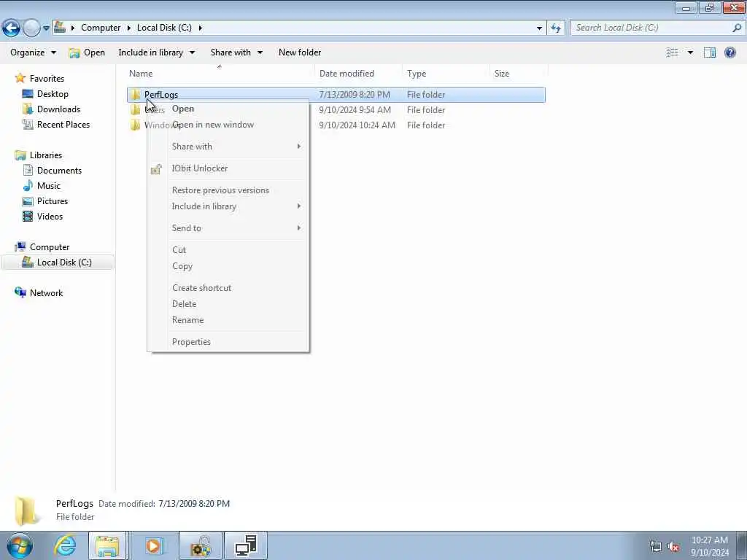Toggle the preview pane button
This screenshot has height=560, width=747.
(709, 52)
